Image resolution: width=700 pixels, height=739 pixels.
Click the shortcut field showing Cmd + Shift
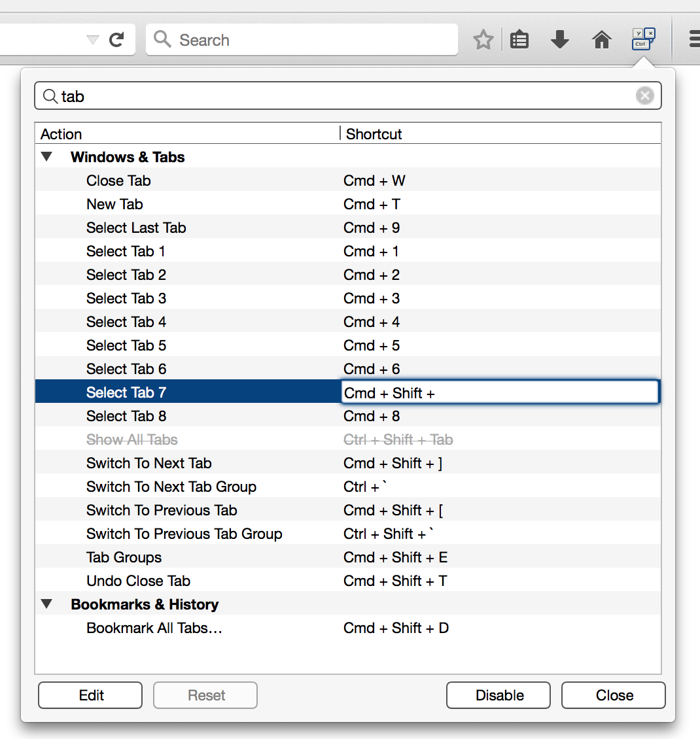500,392
